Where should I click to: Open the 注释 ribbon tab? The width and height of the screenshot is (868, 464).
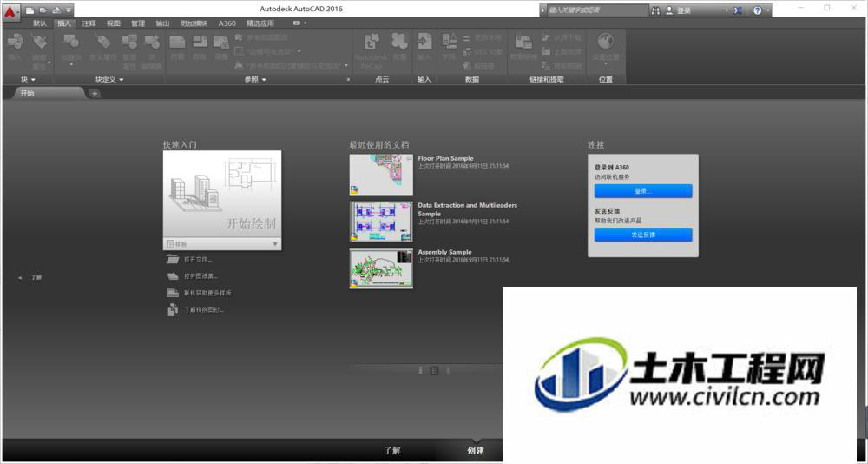(89, 23)
